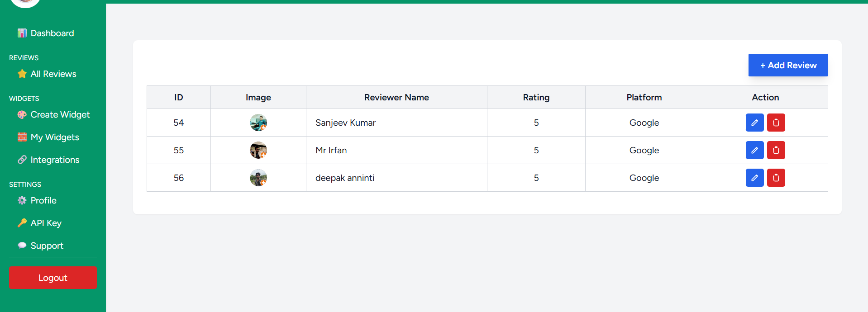Click the star icon beside All Reviews
868x312 pixels.
22,74
